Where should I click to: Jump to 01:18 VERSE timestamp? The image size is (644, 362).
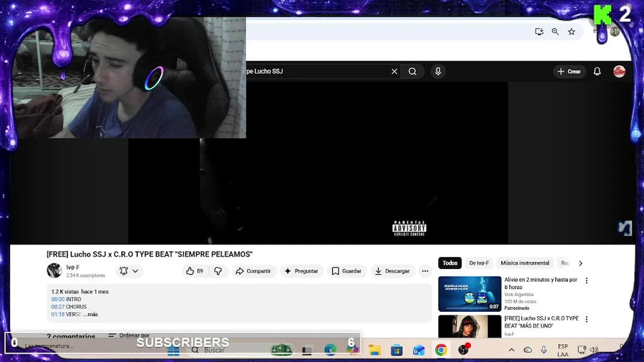point(58,314)
